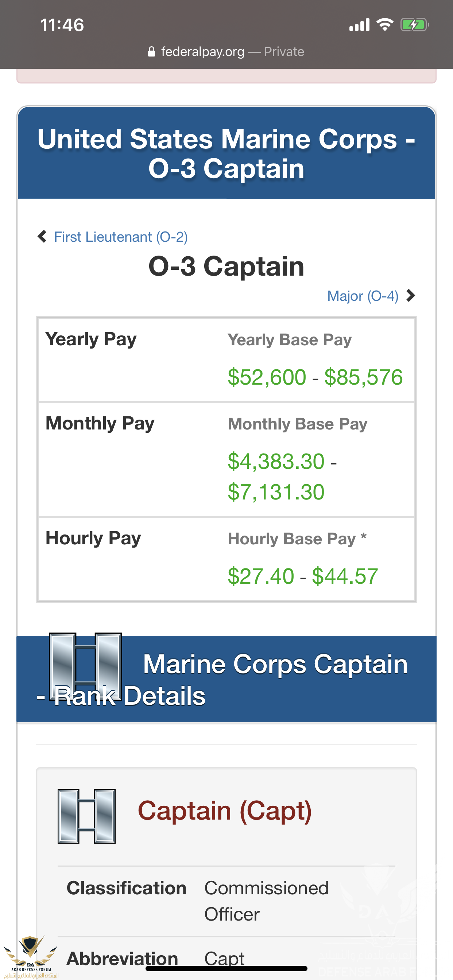Tap the Wi-Fi signal icon
Image resolution: width=453 pixels, height=980 pixels.
coord(384,25)
